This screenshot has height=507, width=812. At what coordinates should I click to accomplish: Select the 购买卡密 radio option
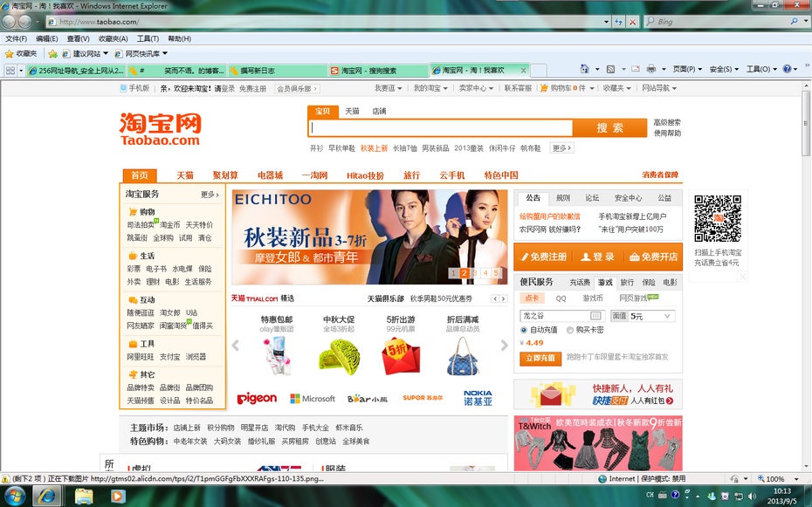tap(569, 330)
